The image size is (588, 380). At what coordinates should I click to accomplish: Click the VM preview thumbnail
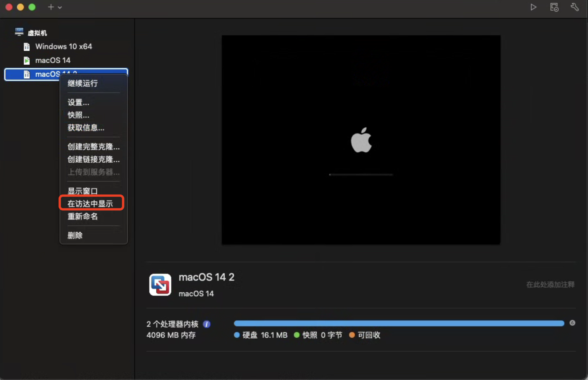(x=361, y=140)
